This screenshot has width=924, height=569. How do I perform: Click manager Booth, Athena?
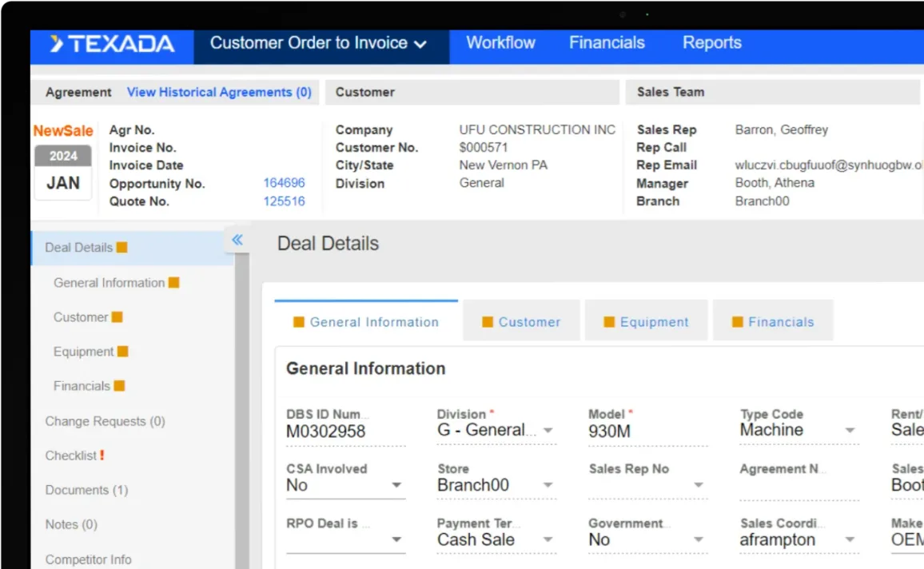point(775,183)
